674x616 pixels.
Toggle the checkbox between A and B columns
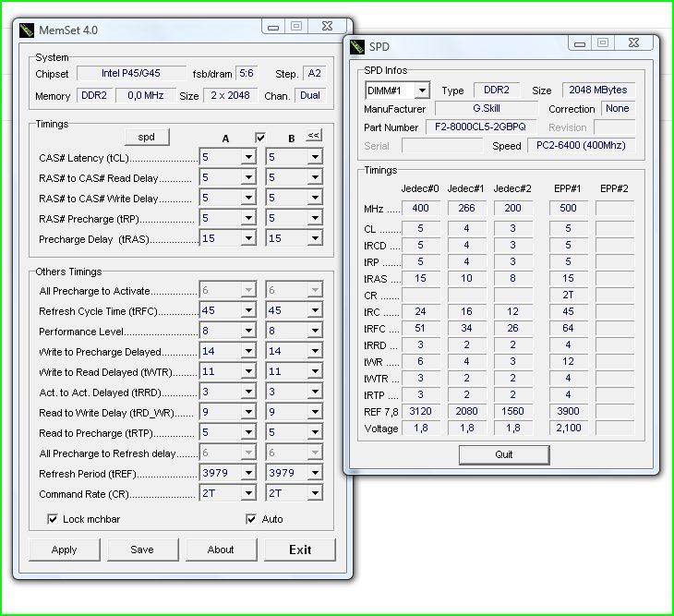pyautogui.click(x=260, y=138)
